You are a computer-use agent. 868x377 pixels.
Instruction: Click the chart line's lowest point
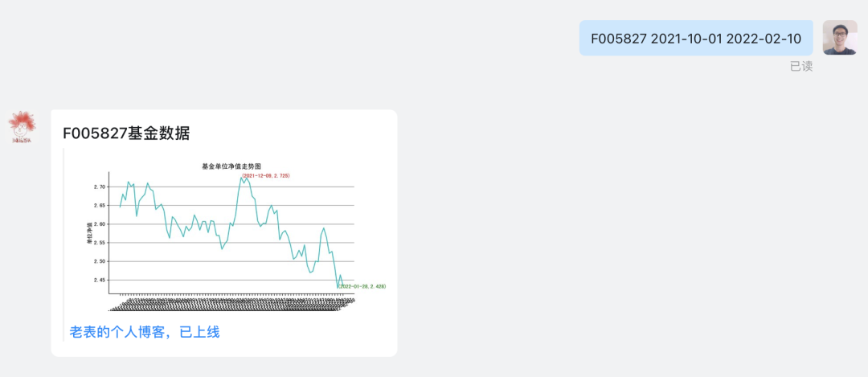click(338, 287)
